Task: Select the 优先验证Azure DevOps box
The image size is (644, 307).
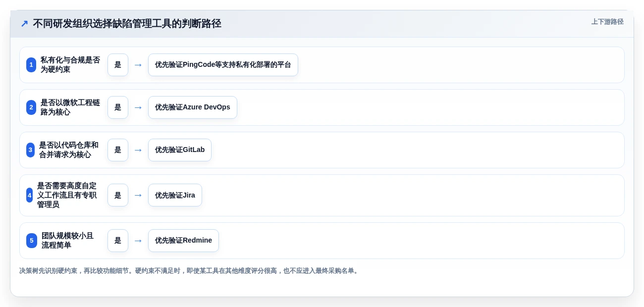Action: 193,107
